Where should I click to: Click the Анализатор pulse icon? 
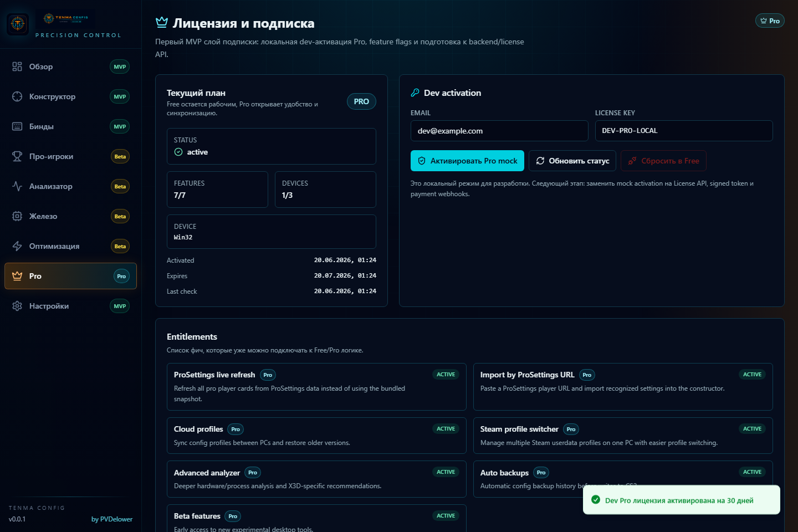click(17, 186)
